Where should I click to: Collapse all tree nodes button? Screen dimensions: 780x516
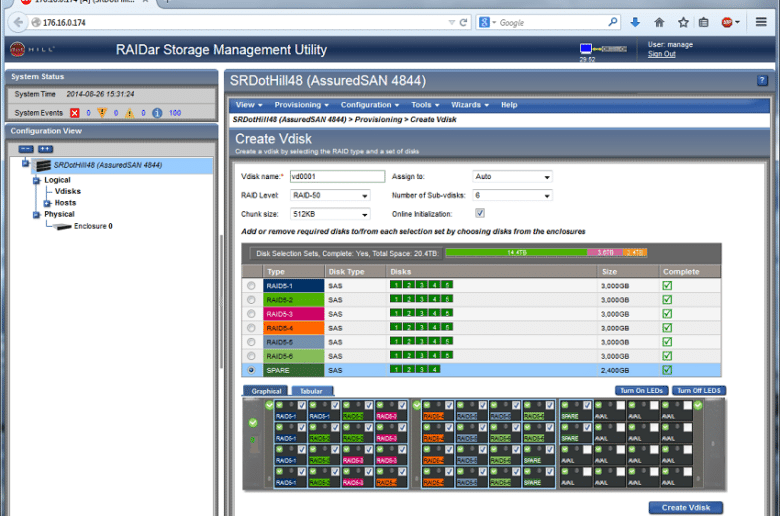(x=26, y=149)
